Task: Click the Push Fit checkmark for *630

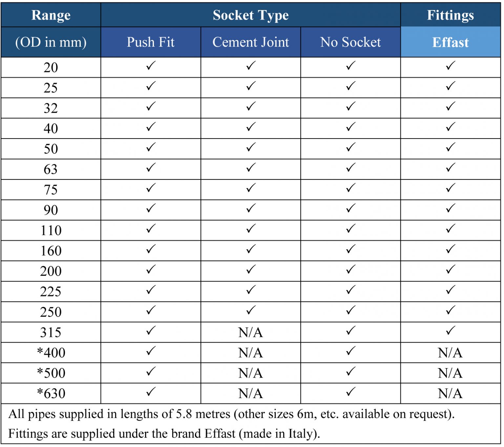Action: [x=151, y=392]
